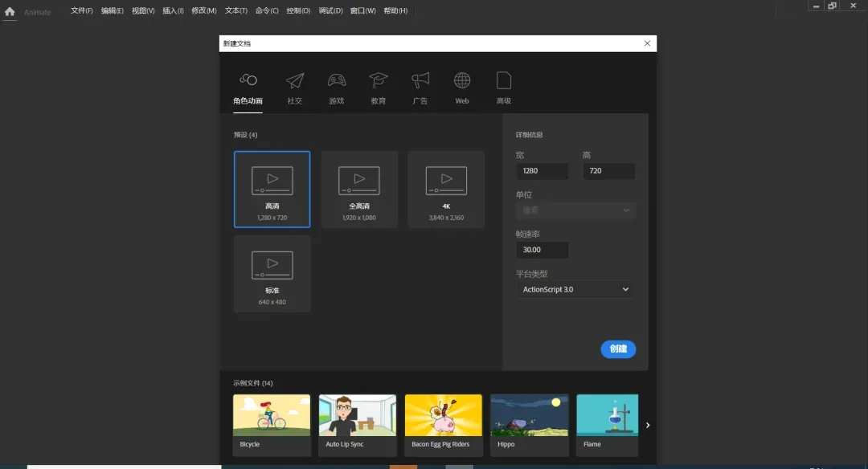Show more sample files with right arrow
This screenshot has height=469, width=868.
tap(648, 426)
